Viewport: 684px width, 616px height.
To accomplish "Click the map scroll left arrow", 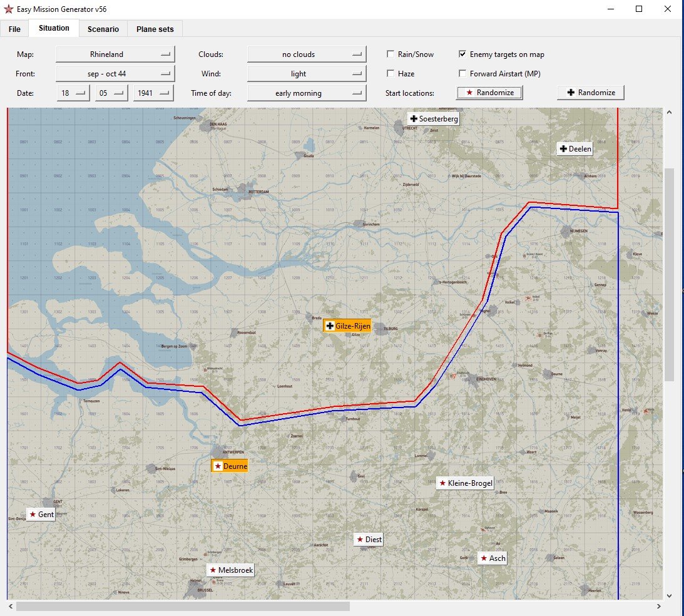I will pyautogui.click(x=11, y=607).
